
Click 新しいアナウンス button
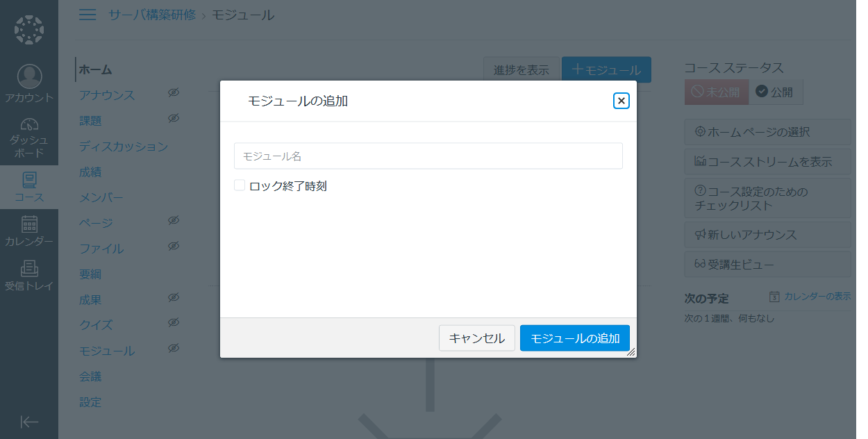pos(767,235)
